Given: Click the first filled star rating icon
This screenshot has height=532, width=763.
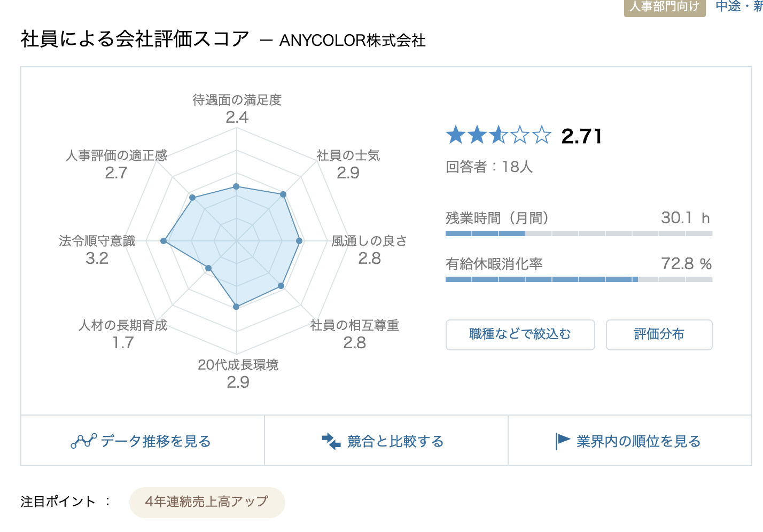Looking at the screenshot, I should 456,135.
